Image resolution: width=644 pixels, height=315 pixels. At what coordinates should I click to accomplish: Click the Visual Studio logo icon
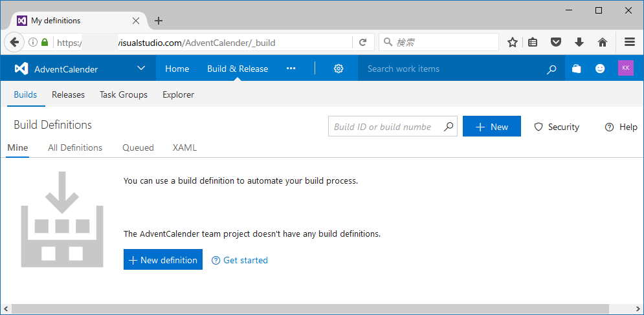(21, 69)
